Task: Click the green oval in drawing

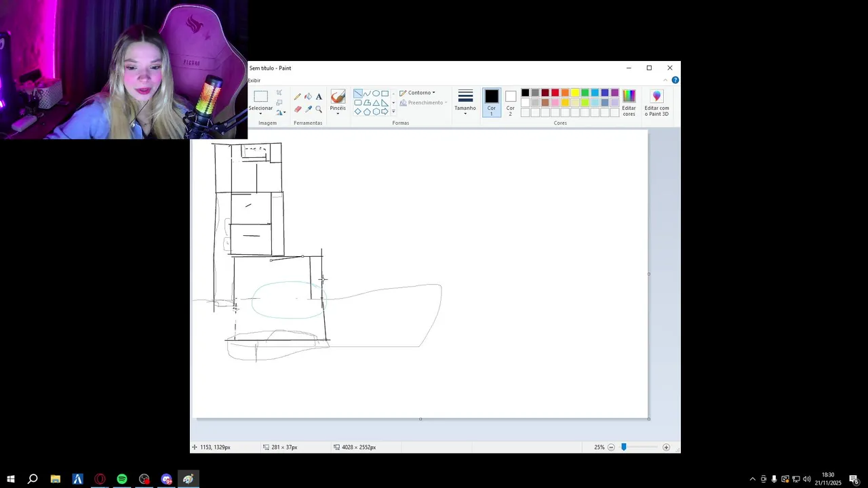Action: click(x=288, y=300)
